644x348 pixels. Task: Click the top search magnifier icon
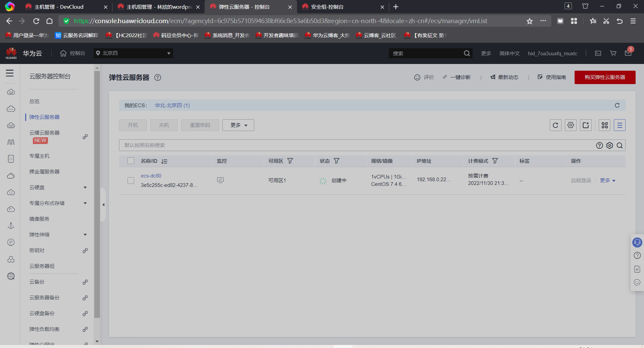click(467, 53)
